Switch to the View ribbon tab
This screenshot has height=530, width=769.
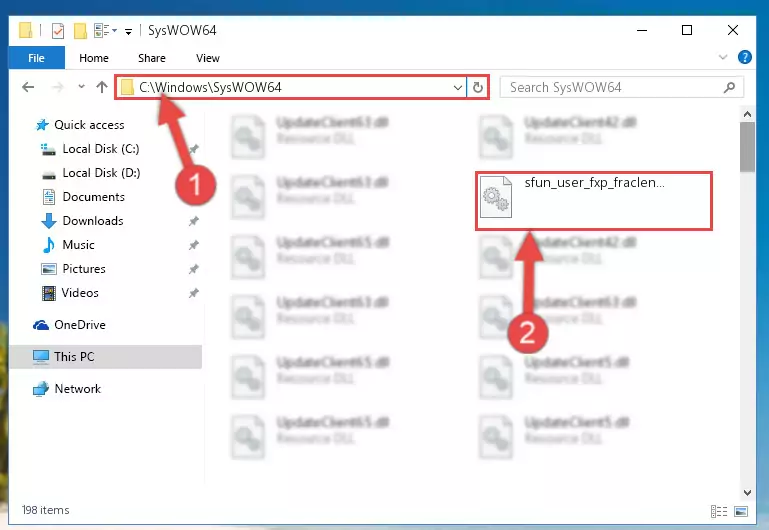[x=208, y=58]
